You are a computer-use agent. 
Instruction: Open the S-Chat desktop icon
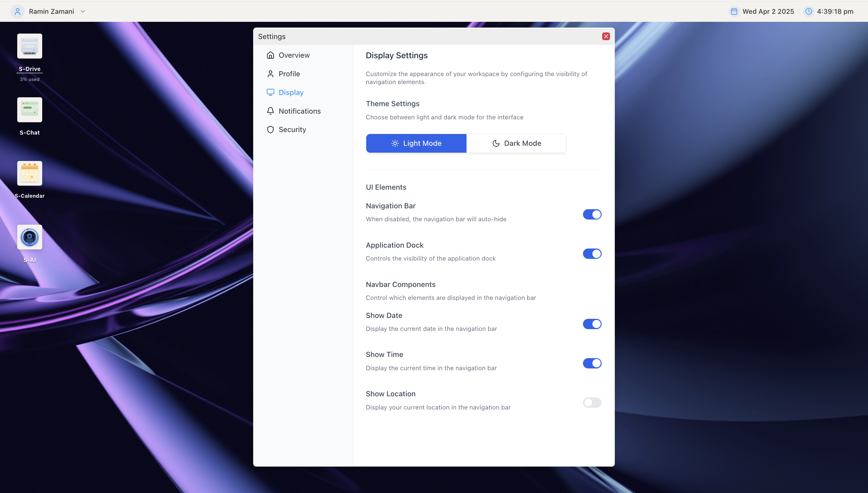(x=30, y=110)
